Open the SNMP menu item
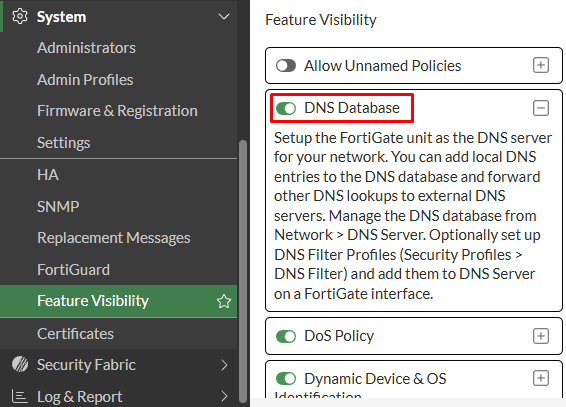 [58, 206]
